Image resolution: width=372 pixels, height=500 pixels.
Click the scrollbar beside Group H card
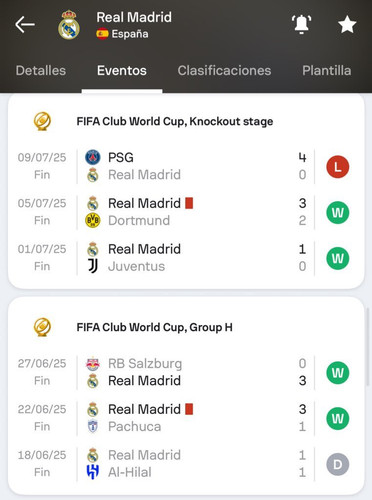[368, 347]
